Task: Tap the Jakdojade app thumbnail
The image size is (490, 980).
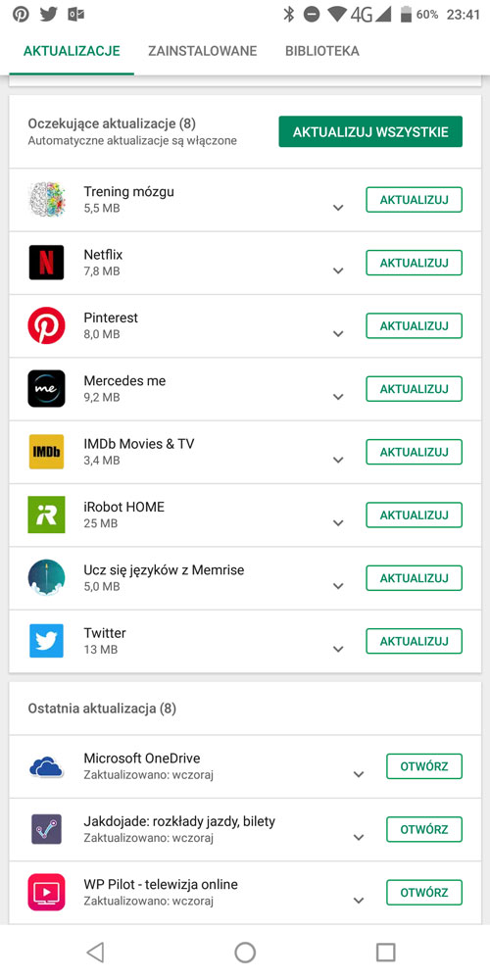Action: pyautogui.click(x=46, y=829)
